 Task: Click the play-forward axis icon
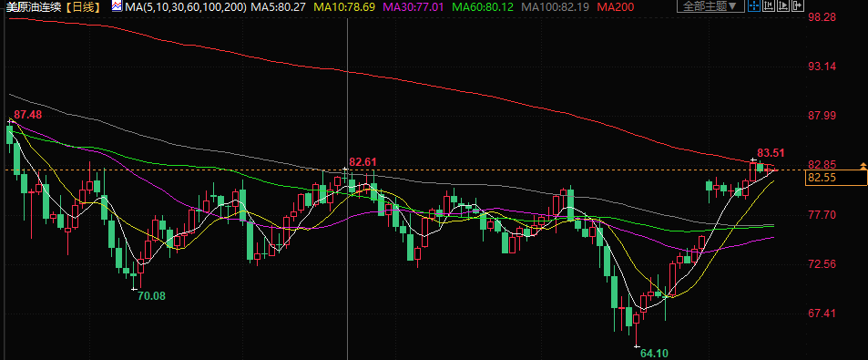point(783,5)
